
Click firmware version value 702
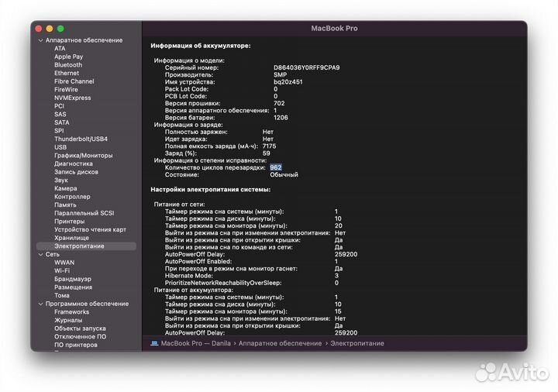279,103
